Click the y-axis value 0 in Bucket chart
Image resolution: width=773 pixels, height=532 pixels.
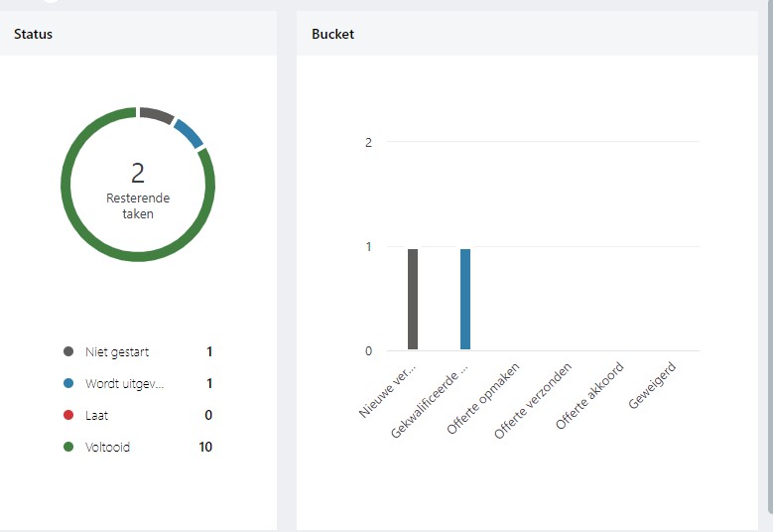click(x=368, y=351)
